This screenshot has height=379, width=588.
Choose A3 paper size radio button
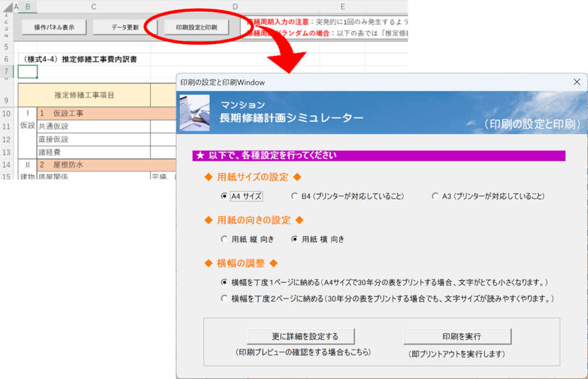[x=435, y=196]
